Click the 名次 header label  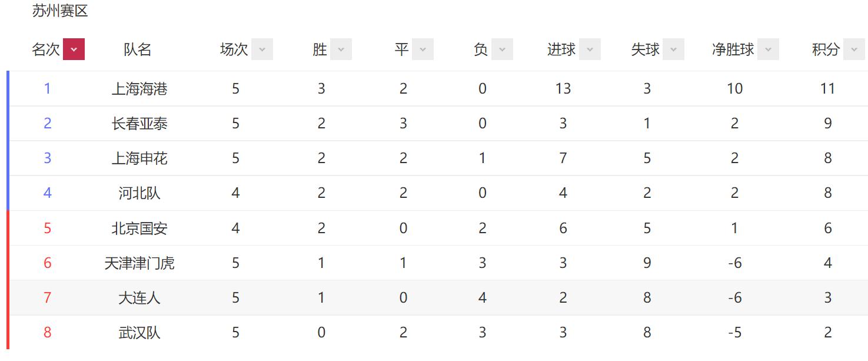tap(46, 49)
